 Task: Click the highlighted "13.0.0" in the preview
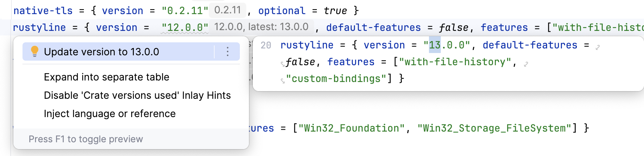446,45
